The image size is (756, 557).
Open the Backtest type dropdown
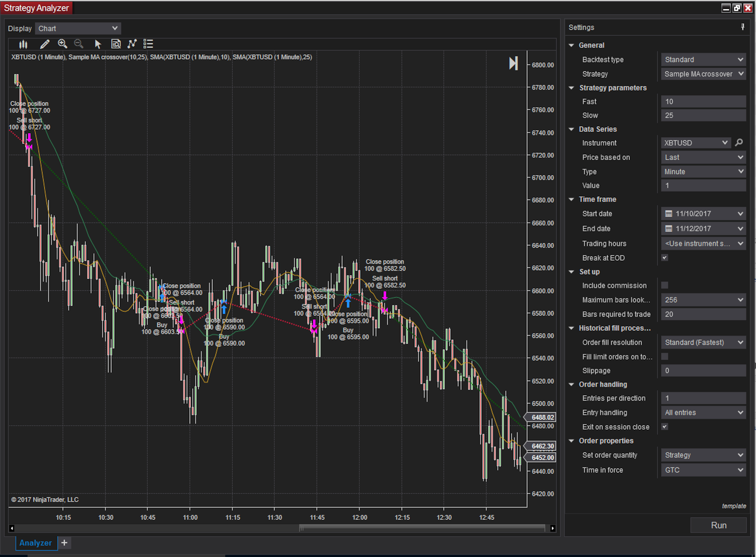[x=703, y=60]
